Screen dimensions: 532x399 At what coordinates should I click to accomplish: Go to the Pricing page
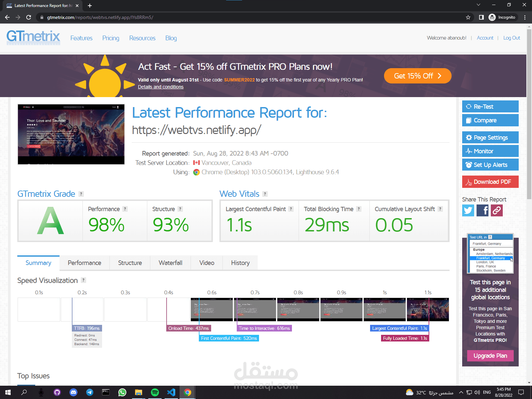tap(111, 38)
